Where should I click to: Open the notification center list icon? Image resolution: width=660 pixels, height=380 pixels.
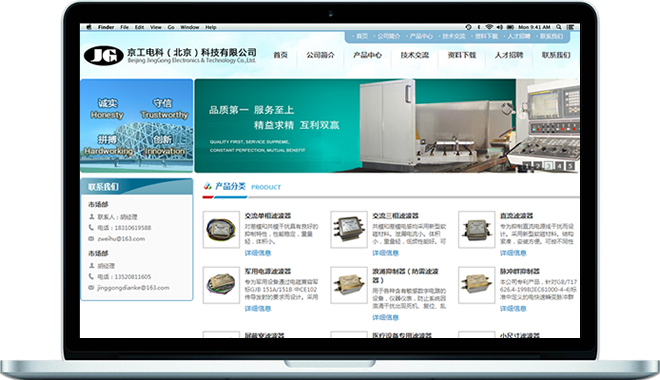(x=570, y=27)
